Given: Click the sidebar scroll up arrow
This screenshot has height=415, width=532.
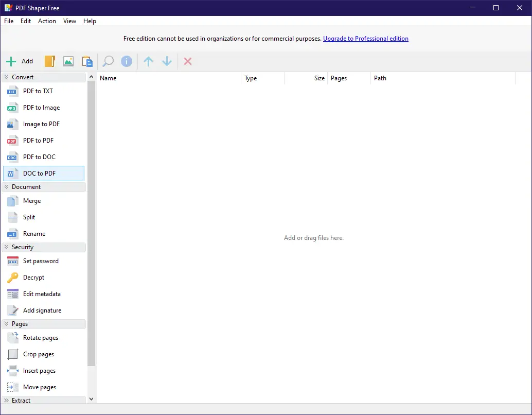Looking at the screenshot, I should pos(91,77).
